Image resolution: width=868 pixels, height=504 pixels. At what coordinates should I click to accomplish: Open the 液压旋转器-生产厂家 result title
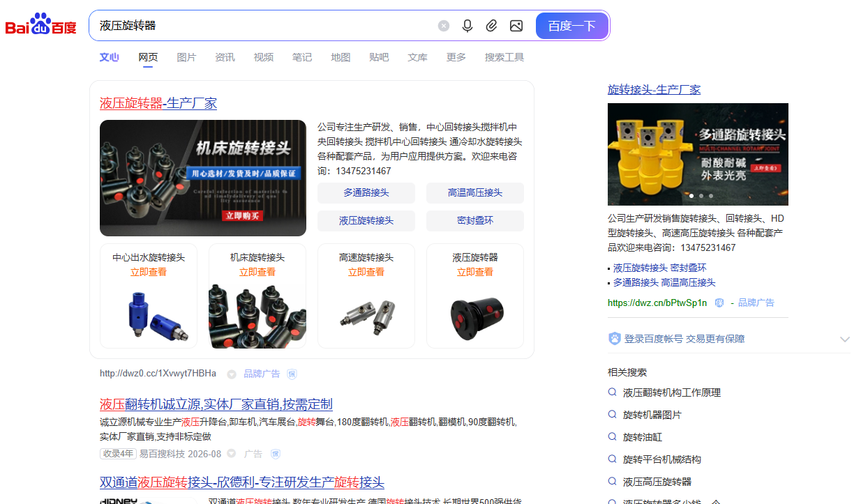[x=158, y=103]
